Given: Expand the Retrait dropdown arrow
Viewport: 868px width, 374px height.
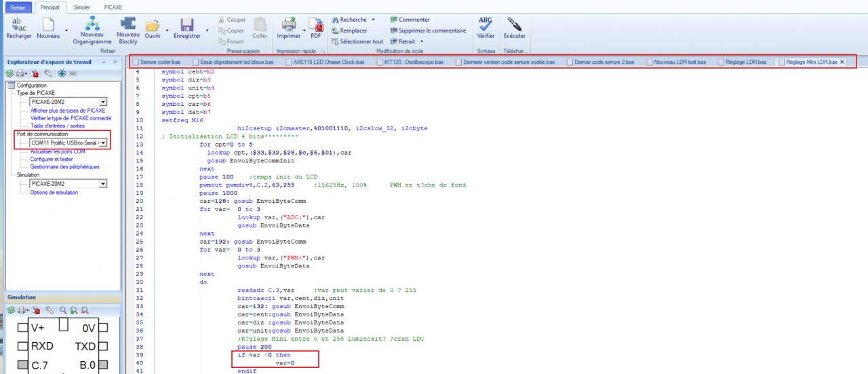Looking at the screenshot, I should [421, 41].
